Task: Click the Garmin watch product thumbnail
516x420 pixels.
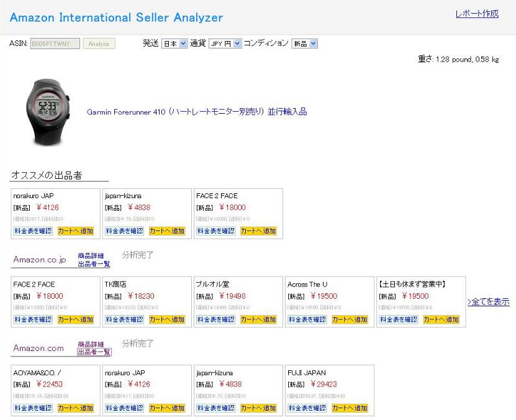Action: tap(48, 112)
